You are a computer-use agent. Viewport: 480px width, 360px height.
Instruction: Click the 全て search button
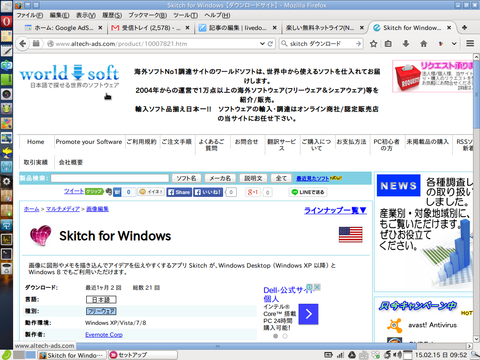point(281,178)
